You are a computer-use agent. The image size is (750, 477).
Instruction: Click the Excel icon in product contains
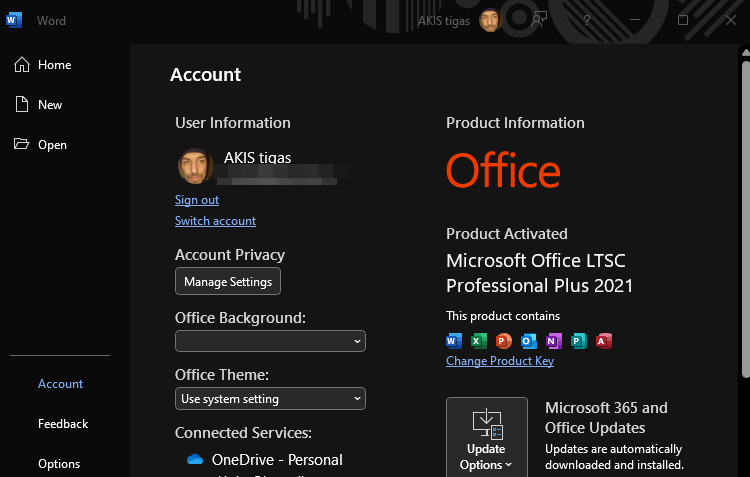click(478, 341)
